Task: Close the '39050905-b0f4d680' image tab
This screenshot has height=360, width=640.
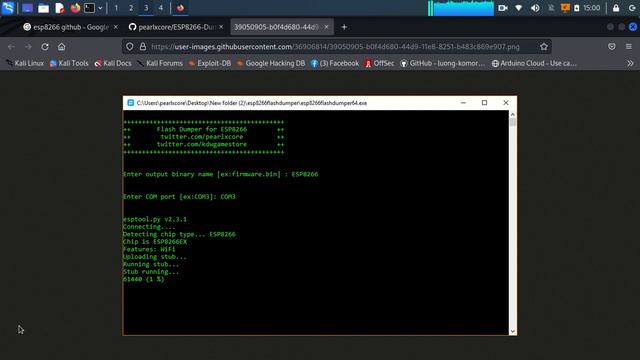Action: pos(326,27)
